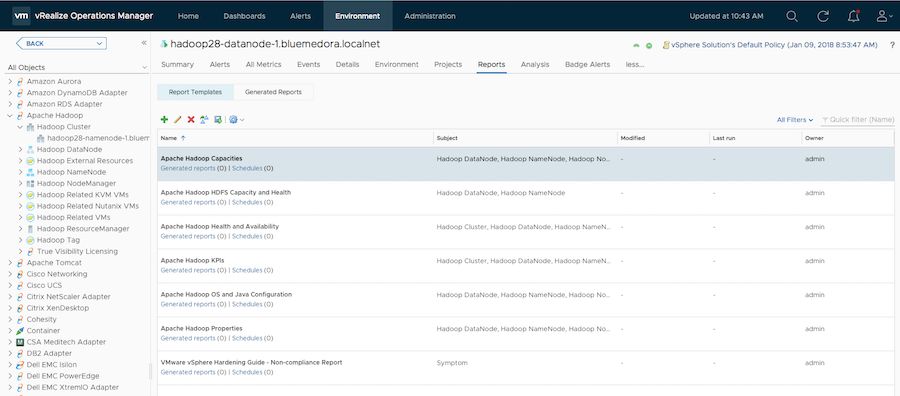The height and width of the screenshot is (396, 900).
Task: Open the Badge Alerts tab
Action: click(587, 64)
